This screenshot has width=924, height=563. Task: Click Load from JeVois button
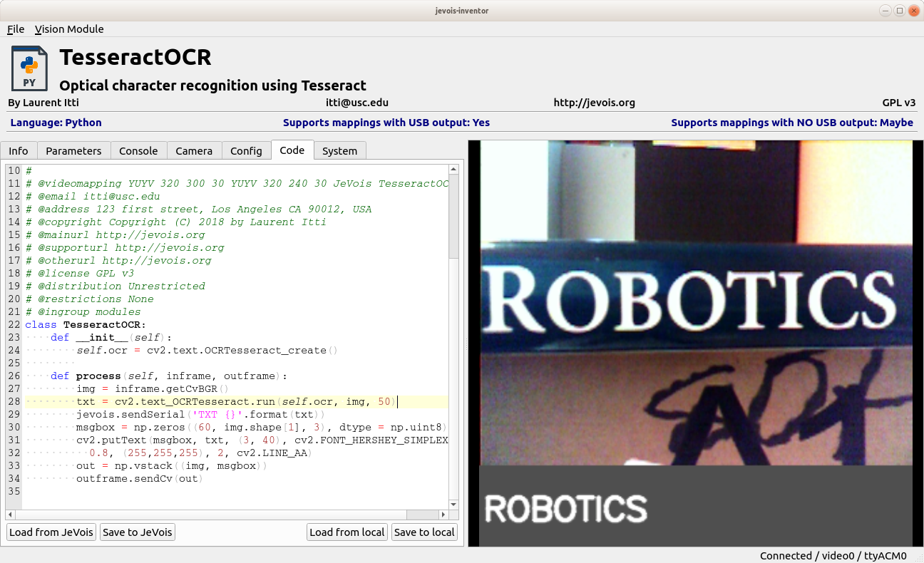pyautogui.click(x=51, y=532)
